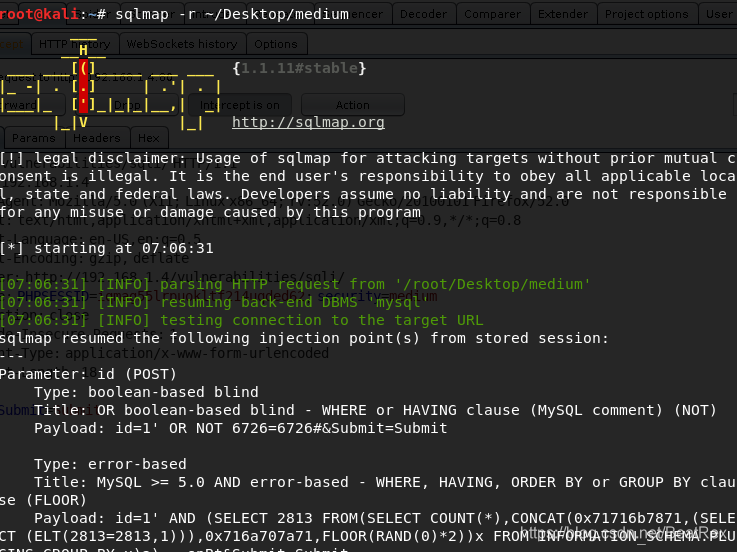Select the Hex request tab
Image resolution: width=737 pixels, height=552 pixels.
[149, 138]
